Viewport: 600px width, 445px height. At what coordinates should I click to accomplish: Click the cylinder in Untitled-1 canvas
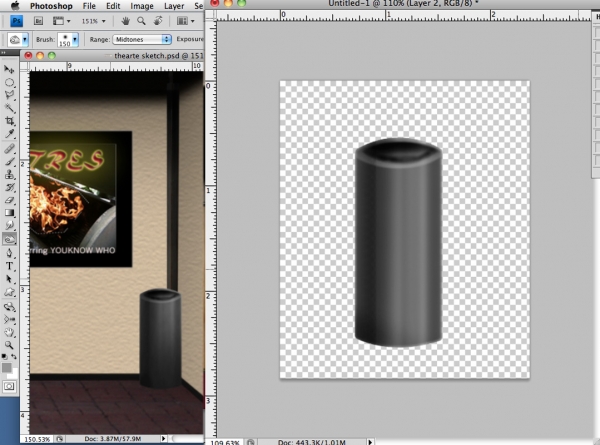pyautogui.click(x=398, y=242)
